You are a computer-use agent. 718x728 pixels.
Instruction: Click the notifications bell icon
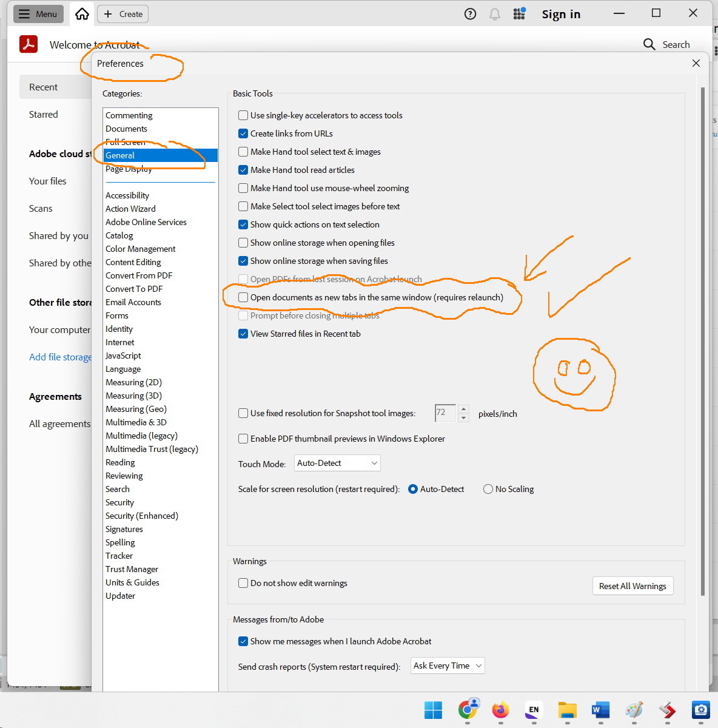click(495, 13)
